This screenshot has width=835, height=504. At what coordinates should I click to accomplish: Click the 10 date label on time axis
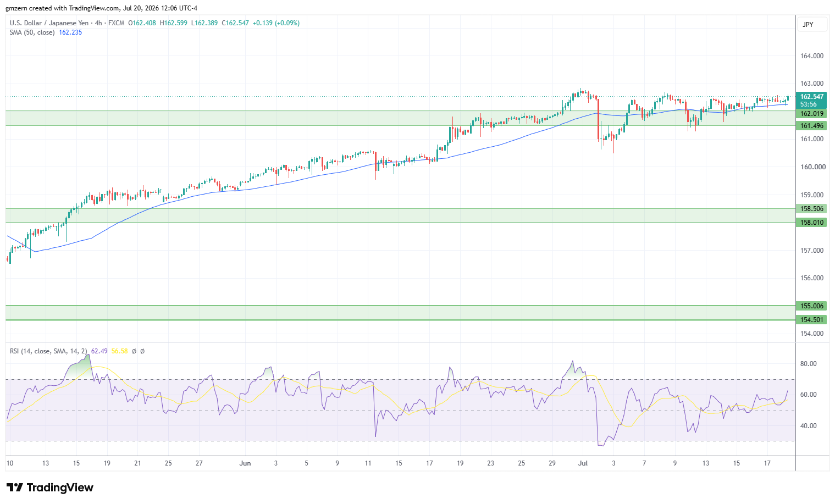click(9, 463)
